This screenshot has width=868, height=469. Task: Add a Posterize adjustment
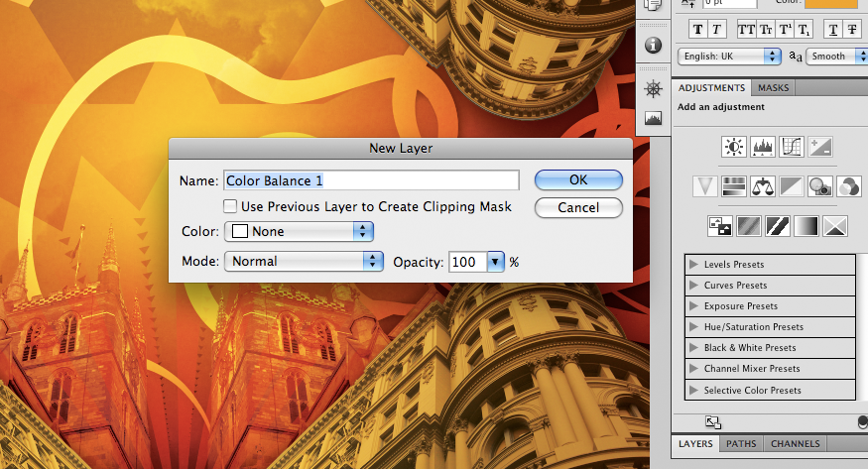[x=748, y=226]
